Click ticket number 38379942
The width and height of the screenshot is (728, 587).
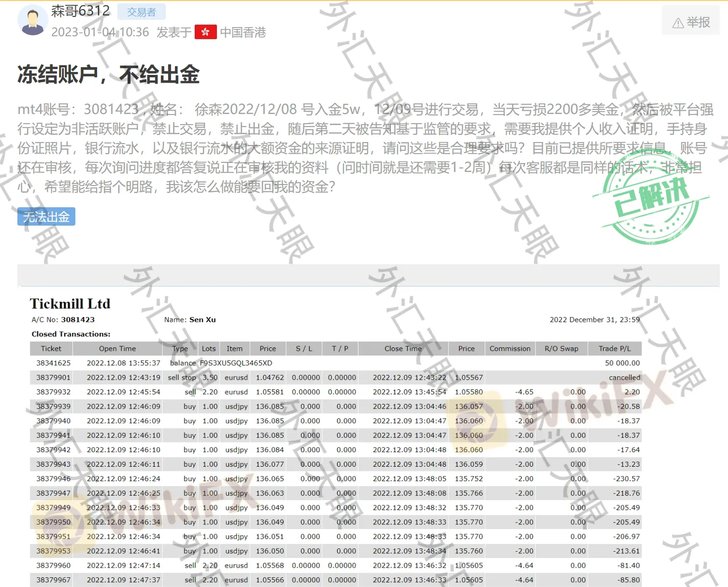[53, 450]
